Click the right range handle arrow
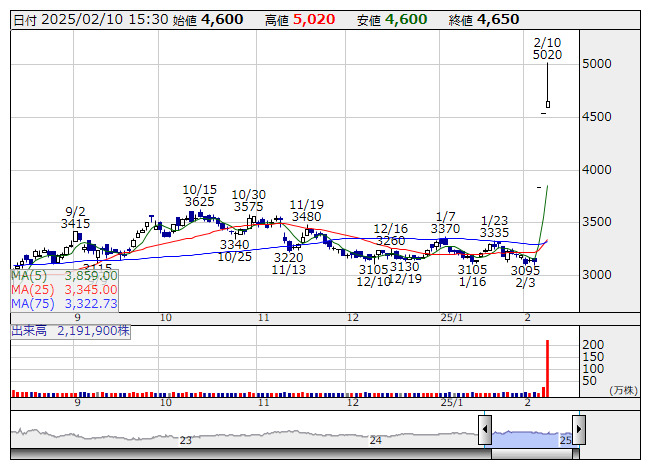 578,431
